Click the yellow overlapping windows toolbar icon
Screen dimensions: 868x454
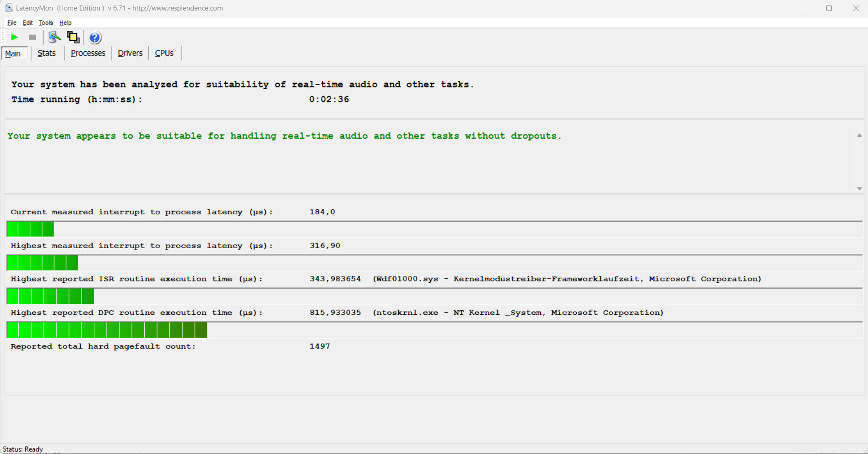pyautogui.click(x=73, y=38)
